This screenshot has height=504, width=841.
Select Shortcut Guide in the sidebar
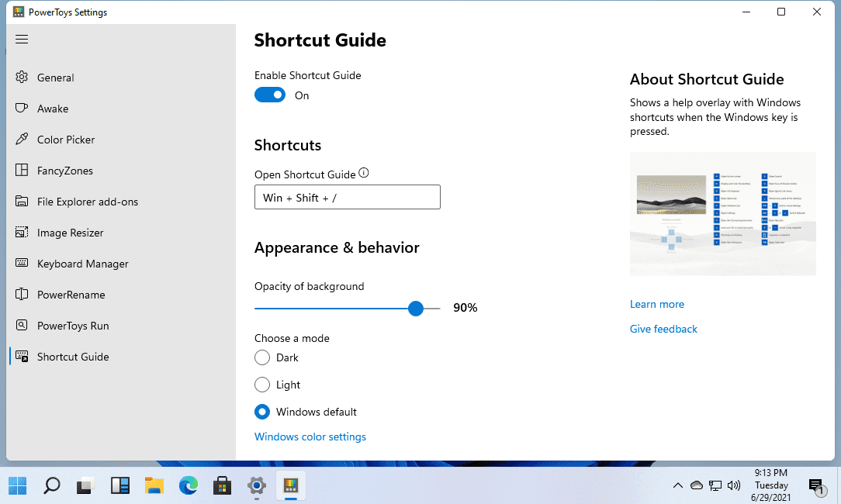[x=123, y=357]
